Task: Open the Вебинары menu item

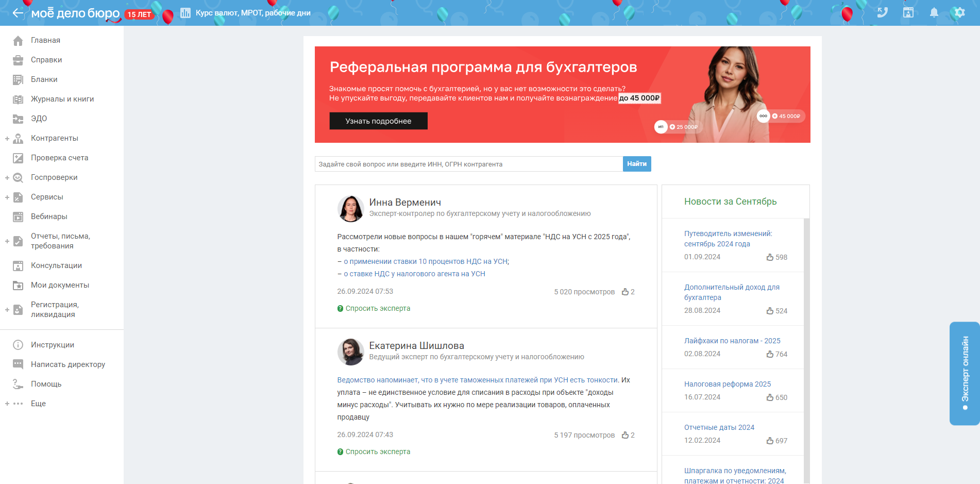Action: 49,216
